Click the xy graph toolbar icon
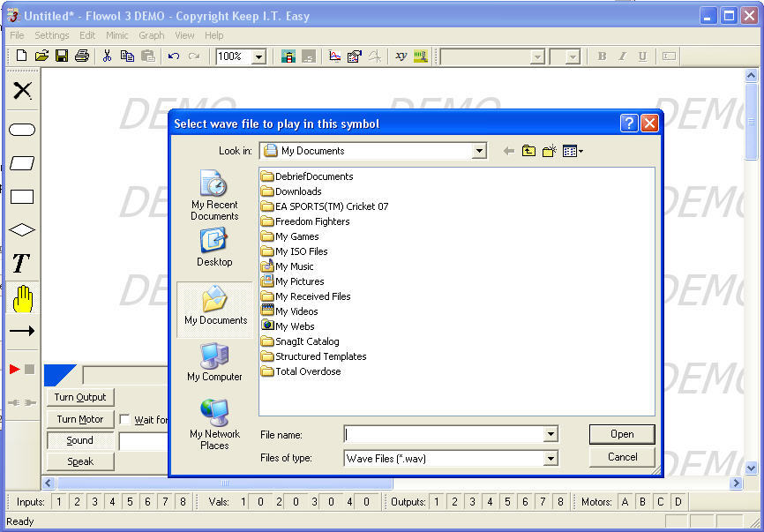 [x=401, y=56]
